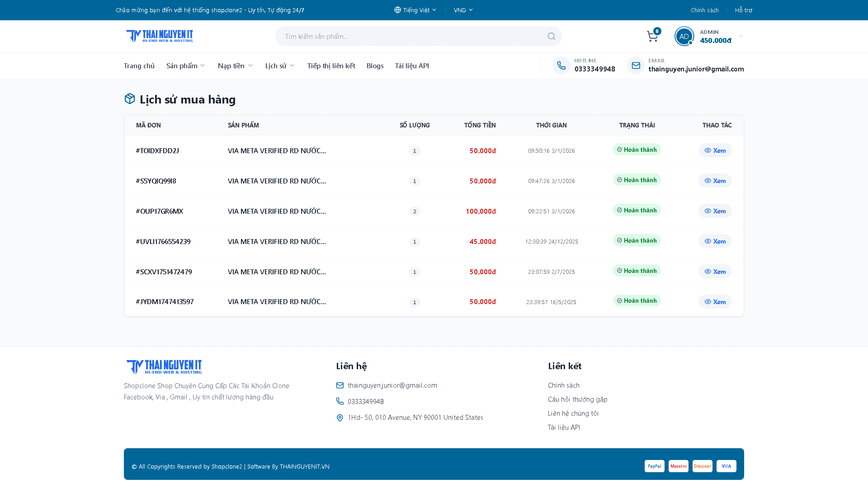Go to Trang chủ

(x=139, y=66)
